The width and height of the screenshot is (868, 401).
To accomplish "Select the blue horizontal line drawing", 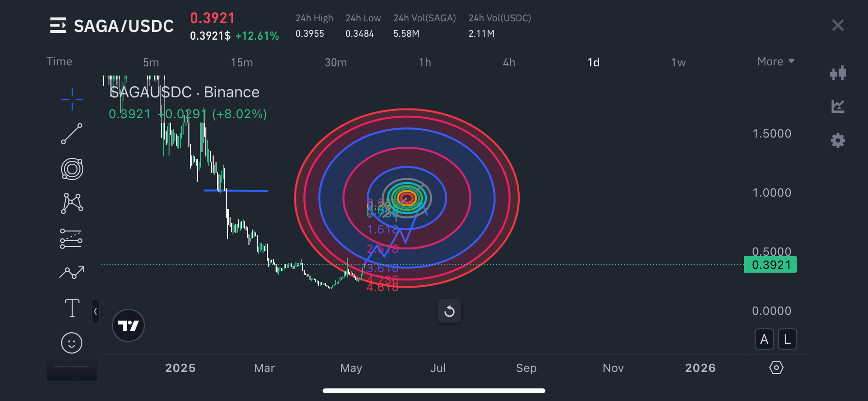I will pos(236,191).
